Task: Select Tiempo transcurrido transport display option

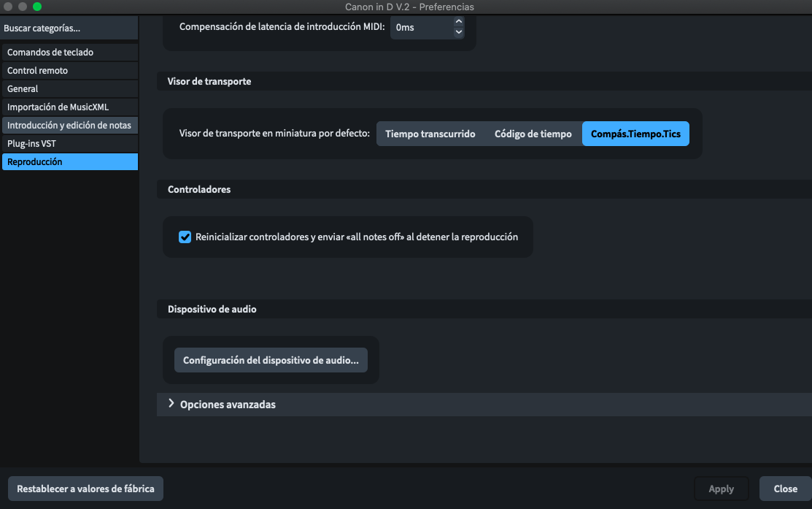Action: (430, 134)
